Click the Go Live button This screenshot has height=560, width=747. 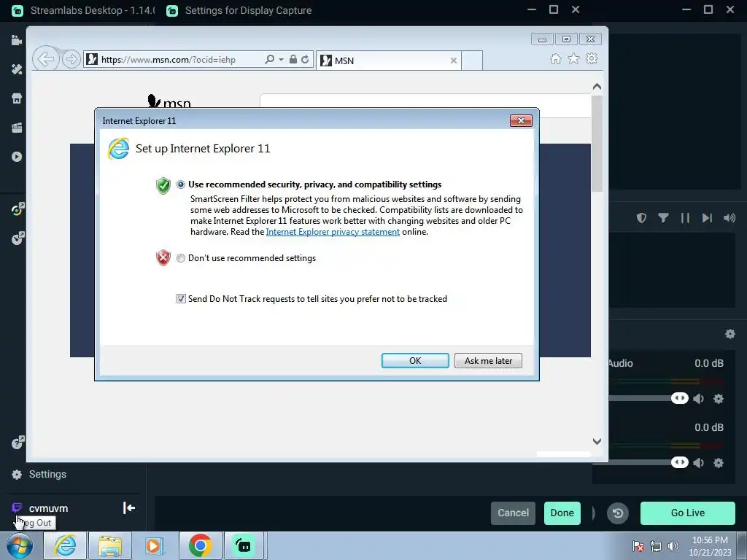pyautogui.click(x=687, y=513)
